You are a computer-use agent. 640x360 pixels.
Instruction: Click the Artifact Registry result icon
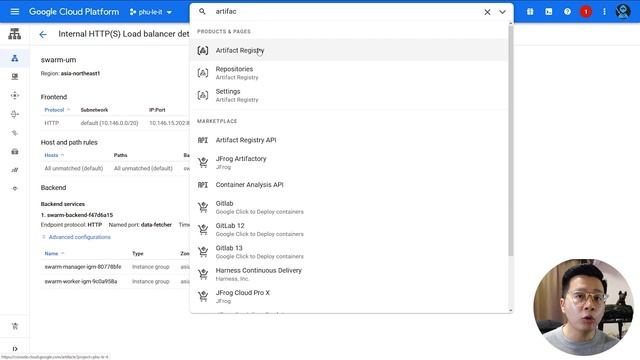coord(203,50)
